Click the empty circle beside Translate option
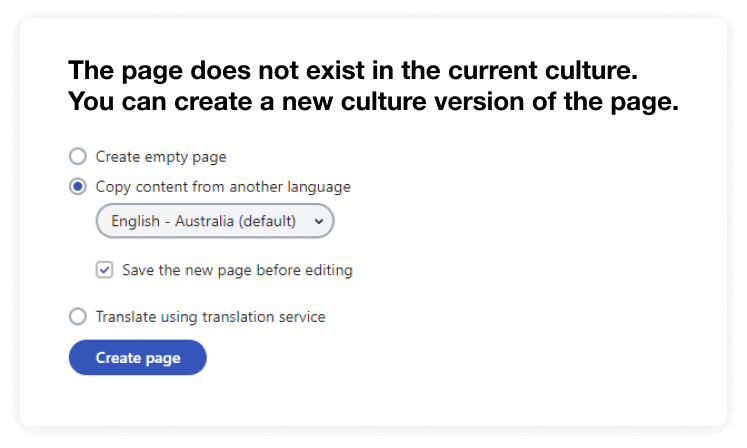The height and width of the screenshot is (448, 747). point(78,317)
